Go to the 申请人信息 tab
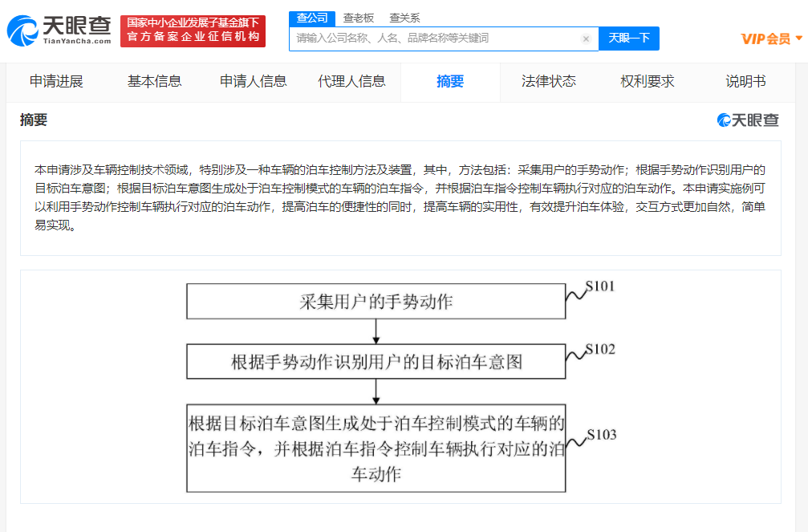 (253, 82)
